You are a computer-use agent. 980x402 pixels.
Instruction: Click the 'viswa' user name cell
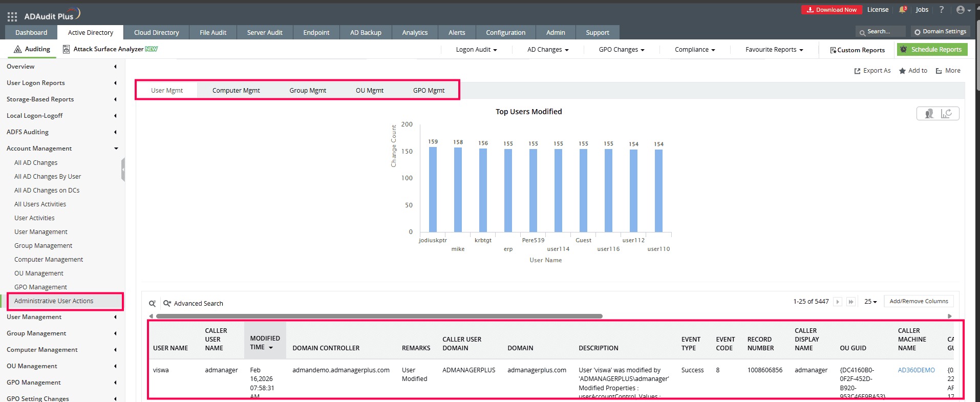(x=161, y=370)
